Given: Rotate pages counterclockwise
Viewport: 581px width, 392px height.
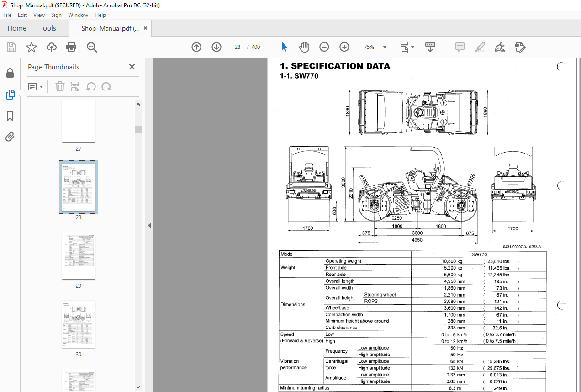Looking at the screenshot, I should tap(91, 86).
